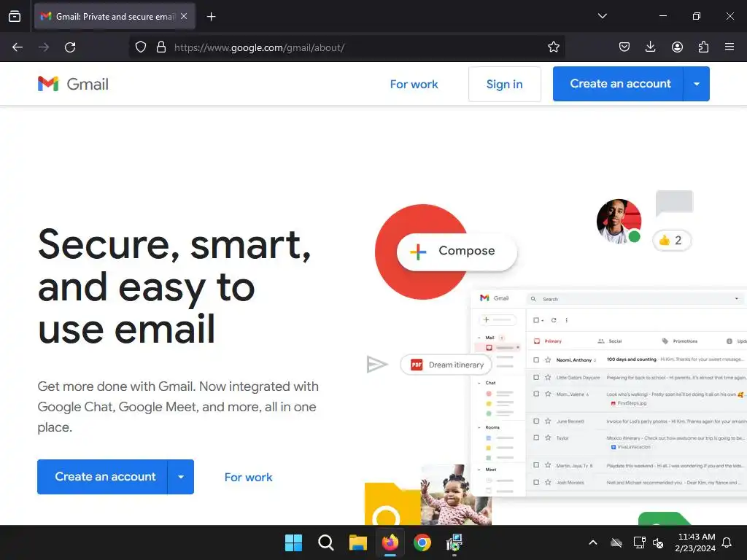Click the Dream itinerary PDF chip

(446, 365)
